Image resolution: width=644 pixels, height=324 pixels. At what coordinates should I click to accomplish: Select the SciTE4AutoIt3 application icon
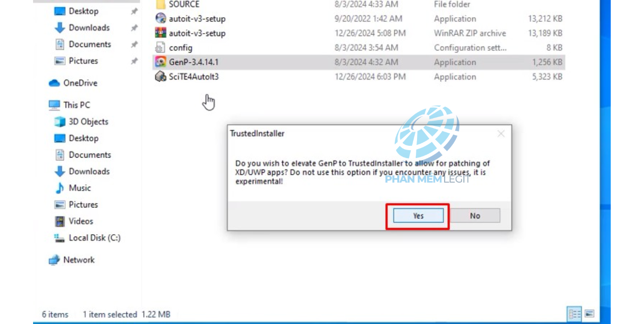click(x=160, y=77)
